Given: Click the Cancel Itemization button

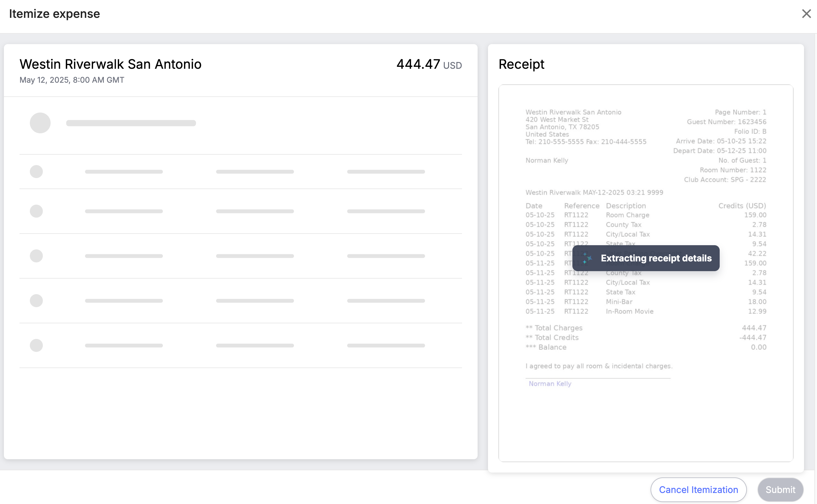Looking at the screenshot, I should pyautogui.click(x=698, y=489).
